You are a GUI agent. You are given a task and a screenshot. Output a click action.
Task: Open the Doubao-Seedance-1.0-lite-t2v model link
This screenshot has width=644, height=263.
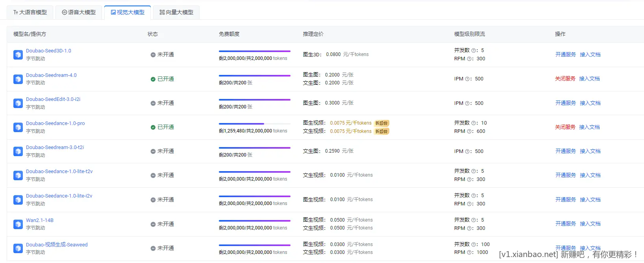tap(59, 172)
